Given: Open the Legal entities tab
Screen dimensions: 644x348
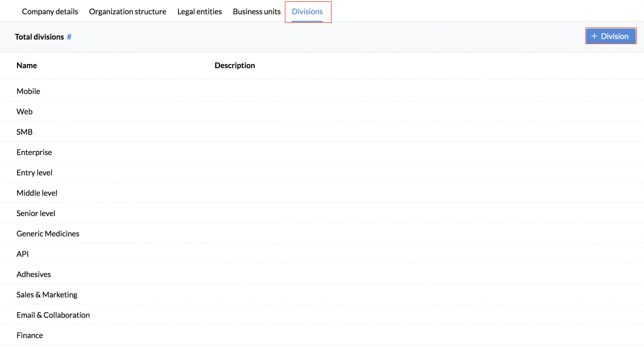Looking at the screenshot, I should pyautogui.click(x=200, y=12).
